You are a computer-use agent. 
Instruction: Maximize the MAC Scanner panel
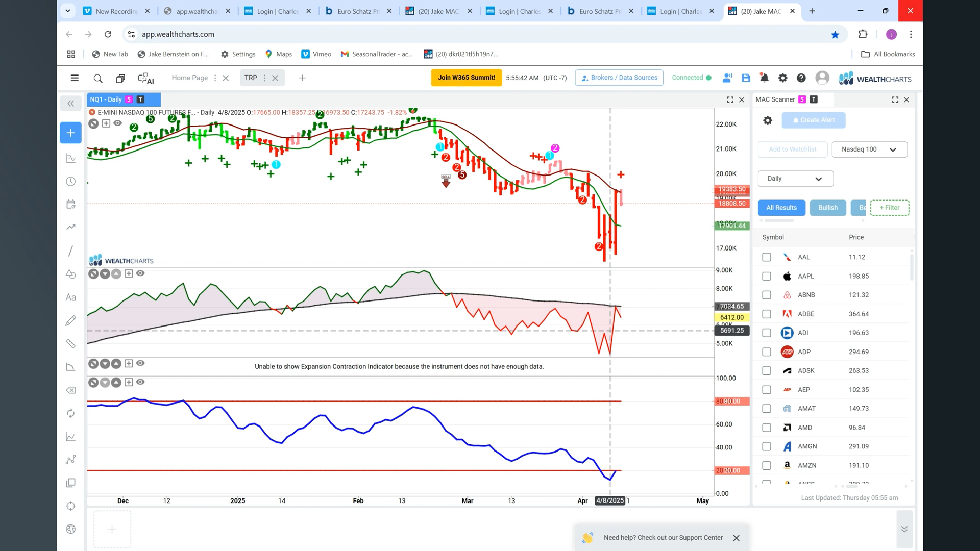(895, 99)
